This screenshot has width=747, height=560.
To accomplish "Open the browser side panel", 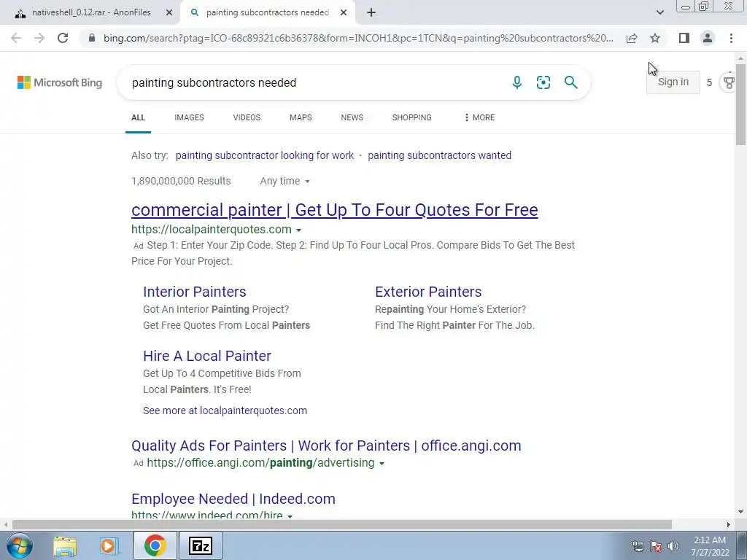I will click(x=684, y=38).
